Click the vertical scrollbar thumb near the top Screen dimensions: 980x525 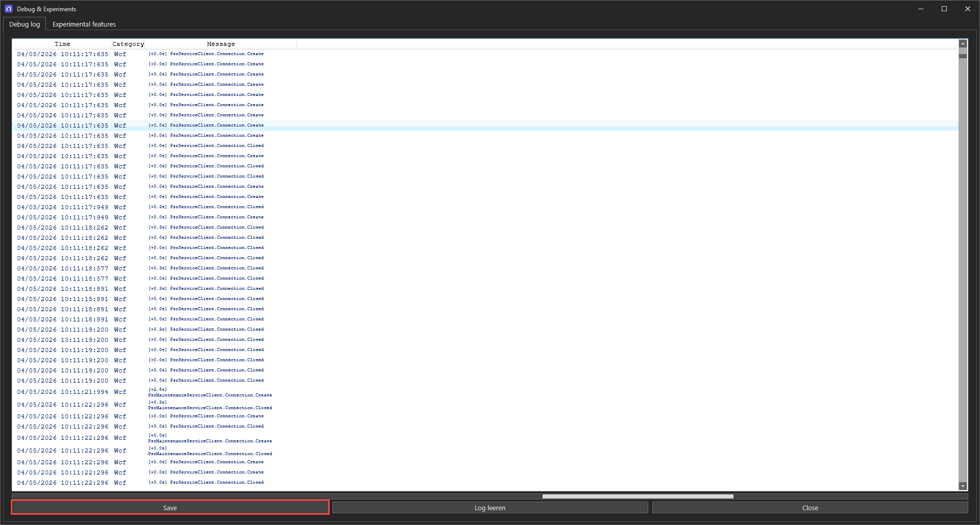pos(963,56)
